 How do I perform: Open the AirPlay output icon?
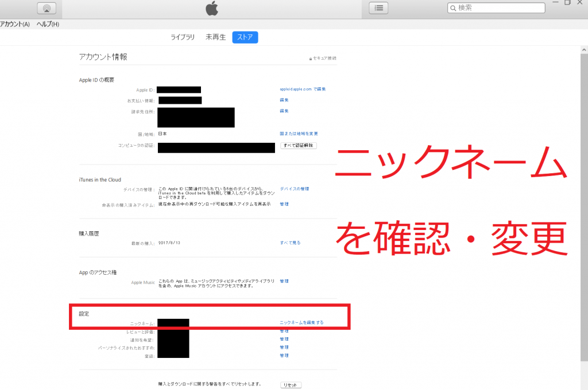point(47,8)
